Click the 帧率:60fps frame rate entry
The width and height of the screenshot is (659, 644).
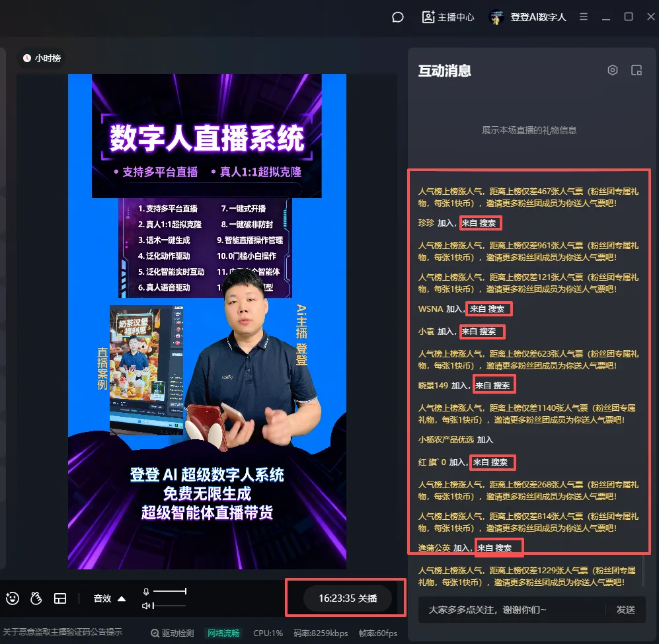point(378,633)
